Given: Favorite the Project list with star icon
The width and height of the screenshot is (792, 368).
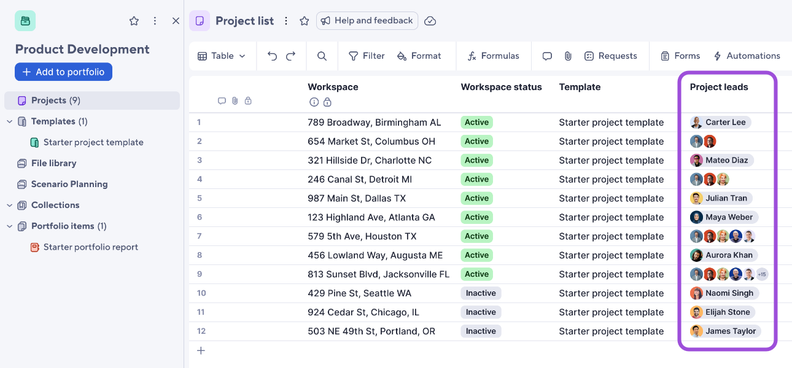Looking at the screenshot, I should (x=304, y=21).
